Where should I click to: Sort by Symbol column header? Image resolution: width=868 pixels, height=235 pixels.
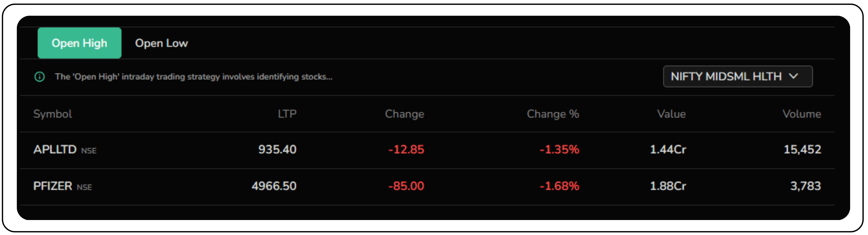(x=53, y=114)
